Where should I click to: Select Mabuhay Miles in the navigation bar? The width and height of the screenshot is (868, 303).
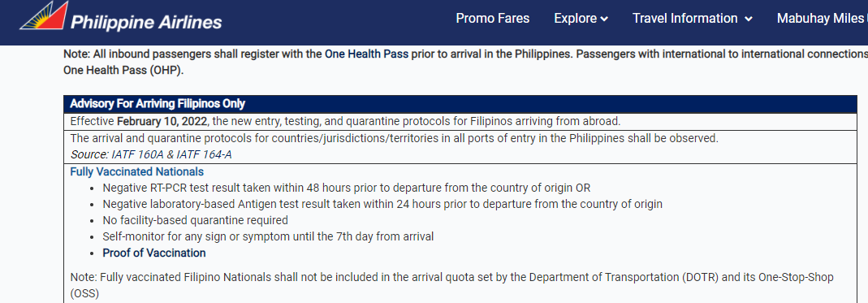(822, 19)
